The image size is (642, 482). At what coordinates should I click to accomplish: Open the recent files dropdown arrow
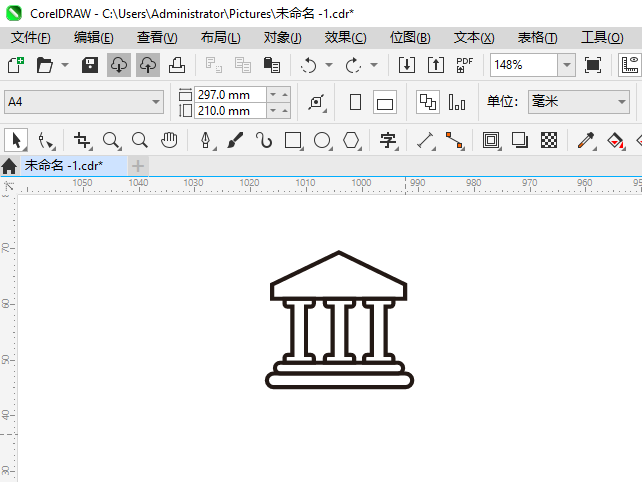tap(65, 65)
